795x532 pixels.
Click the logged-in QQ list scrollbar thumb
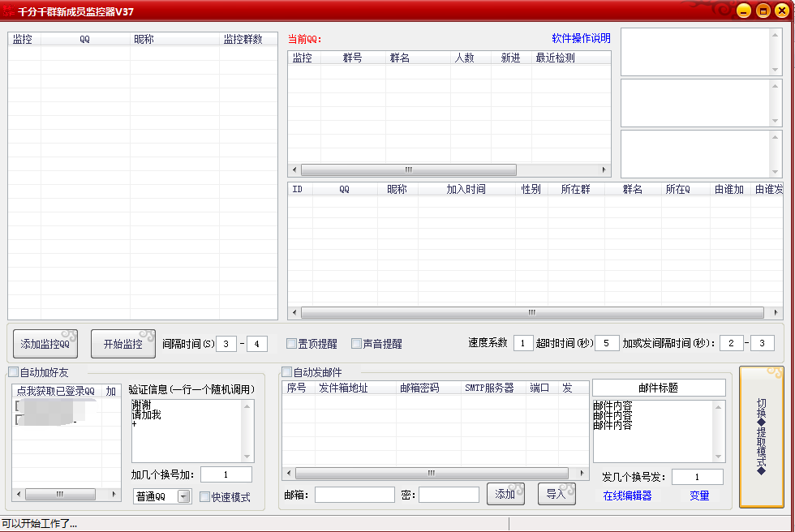pos(60,494)
